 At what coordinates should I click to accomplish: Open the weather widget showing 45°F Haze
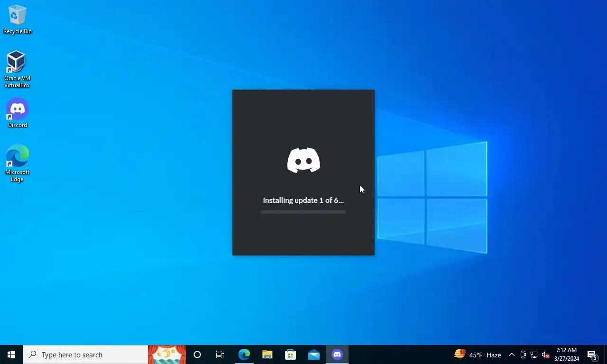[x=478, y=355]
